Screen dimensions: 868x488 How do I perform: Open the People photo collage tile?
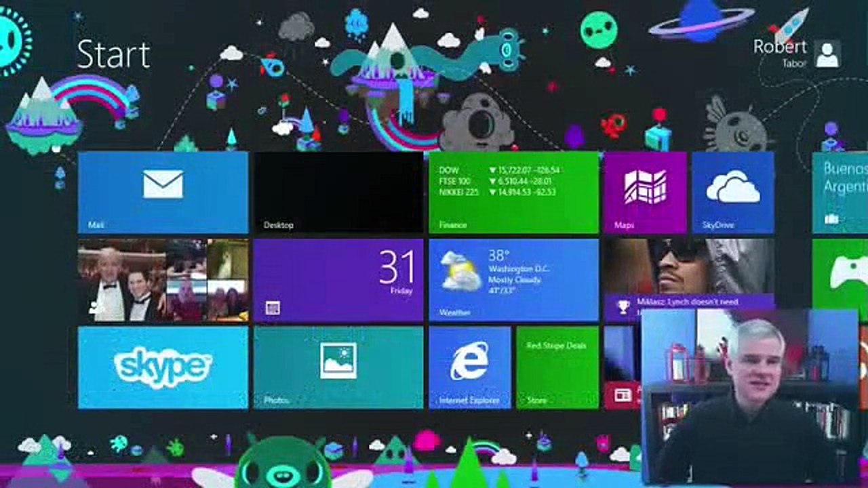pos(163,280)
